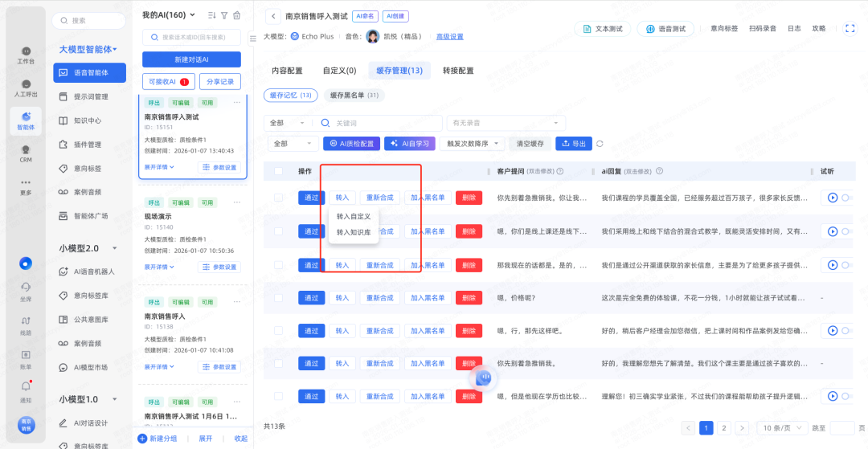Click the 新建对话AI button
This screenshot has height=449, width=868.
point(191,59)
